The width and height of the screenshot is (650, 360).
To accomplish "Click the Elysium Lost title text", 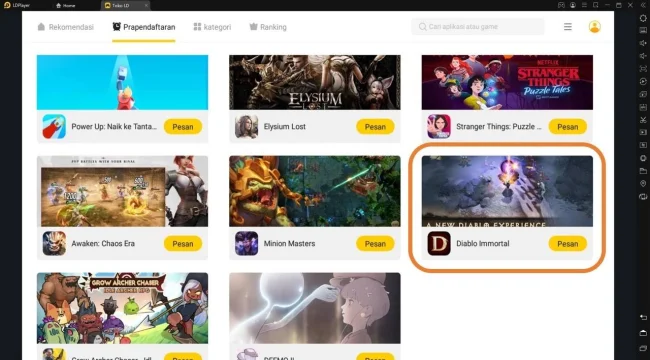I will [285, 126].
